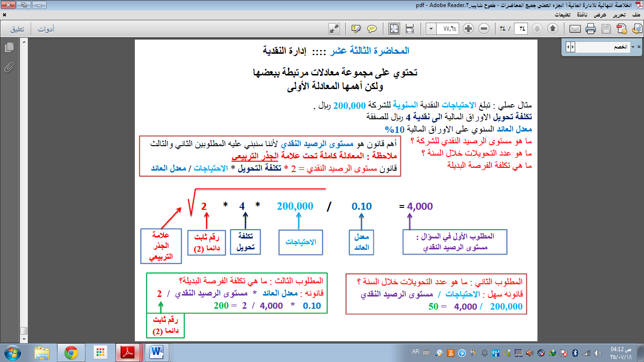Find next match with right arrow
Image resolution: width=644 pixels, height=362 pixels.
point(573,47)
